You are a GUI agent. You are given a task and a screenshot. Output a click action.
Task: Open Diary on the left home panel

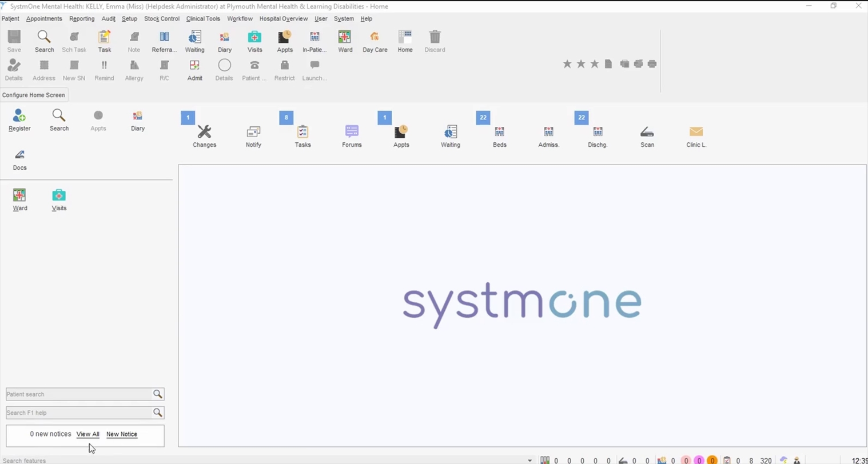tap(138, 120)
